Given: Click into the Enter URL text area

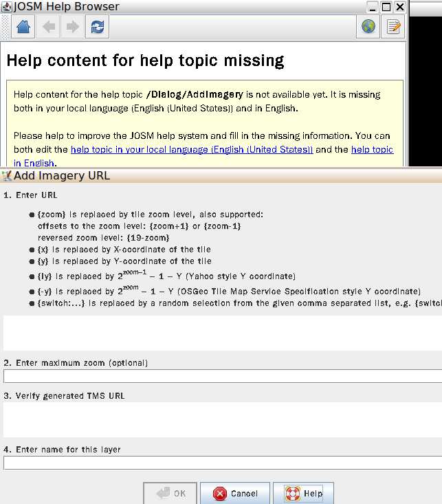Looking at the screenshot, I should click(x=220, y=333).
